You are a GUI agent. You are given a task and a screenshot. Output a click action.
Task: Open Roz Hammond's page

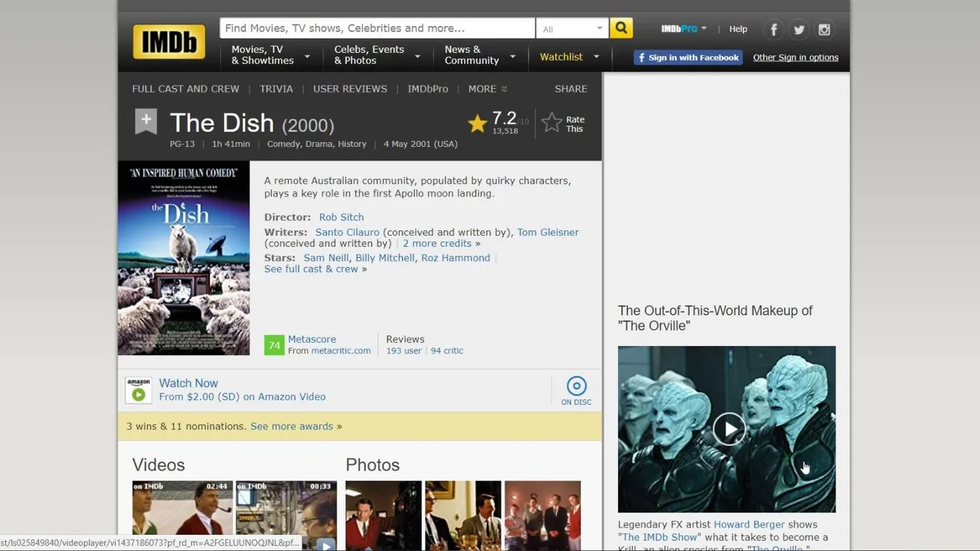[x=456, y=258]
